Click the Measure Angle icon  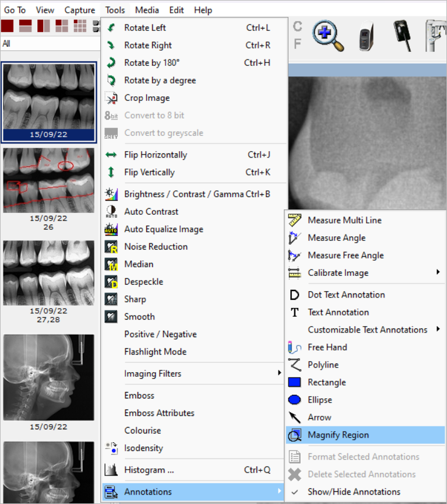tap(294, 238)
